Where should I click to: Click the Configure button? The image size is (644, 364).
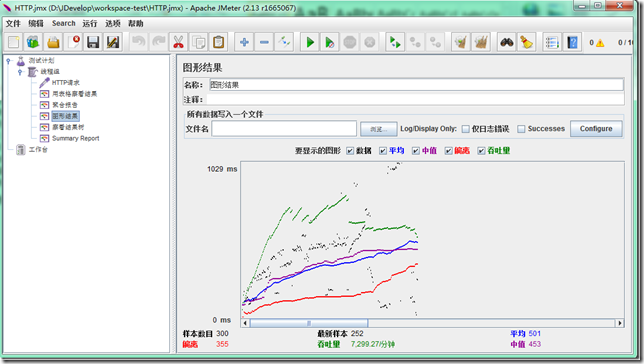coord(596,129)
